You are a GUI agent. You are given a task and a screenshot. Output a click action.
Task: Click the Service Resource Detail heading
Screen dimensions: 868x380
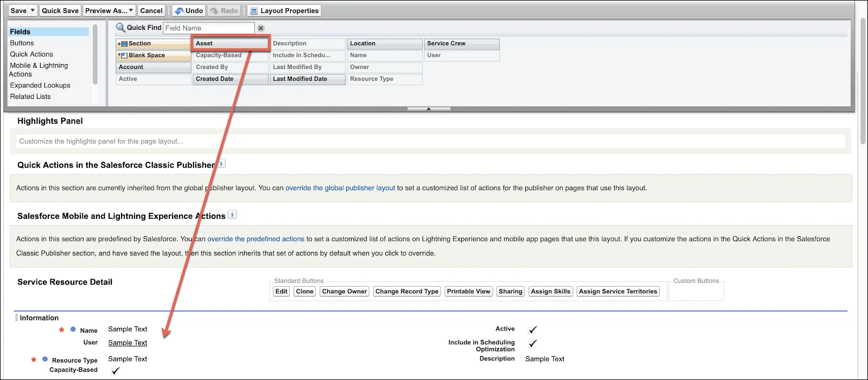tap(65, 282)
